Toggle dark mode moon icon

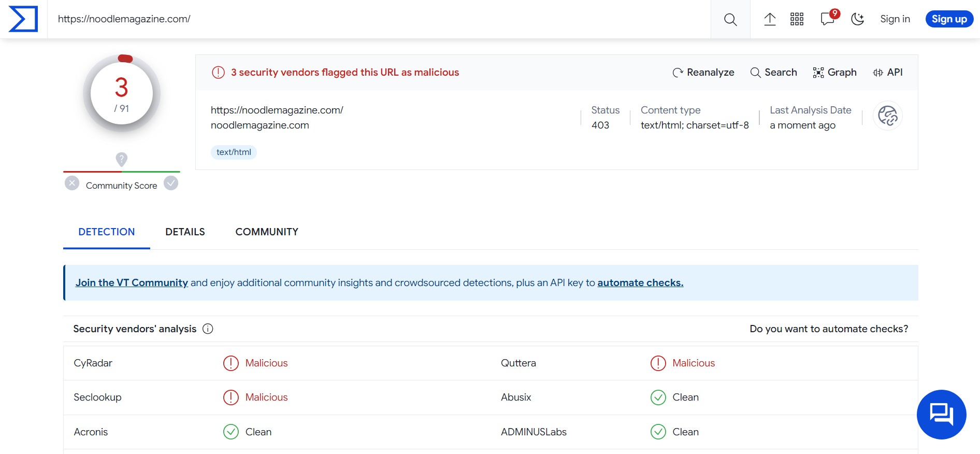858,19
